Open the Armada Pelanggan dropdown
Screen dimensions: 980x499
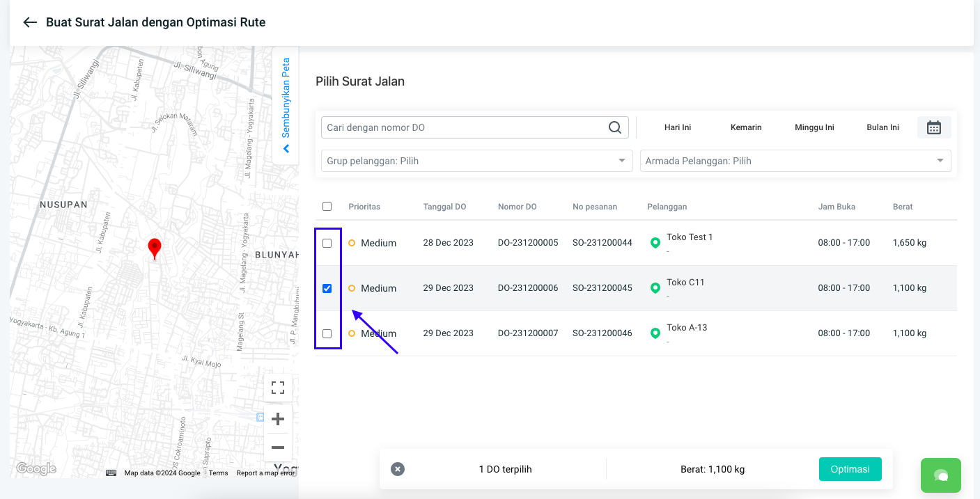[795, 161]
